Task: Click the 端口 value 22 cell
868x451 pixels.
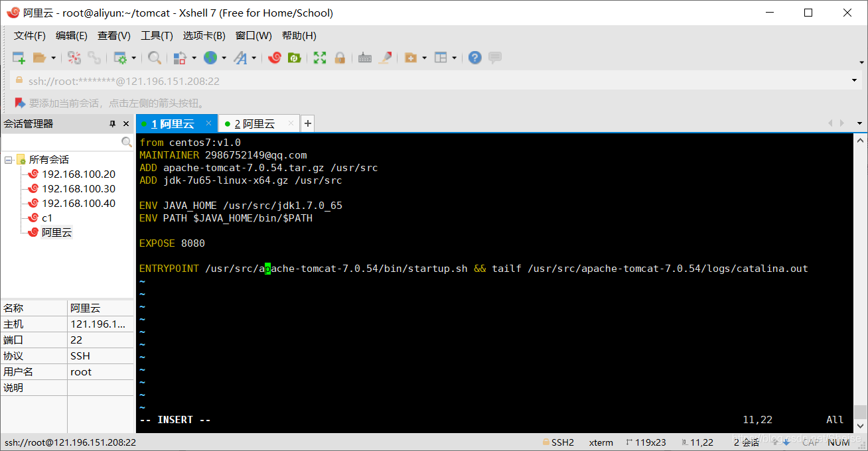Action: pos(101,340)
